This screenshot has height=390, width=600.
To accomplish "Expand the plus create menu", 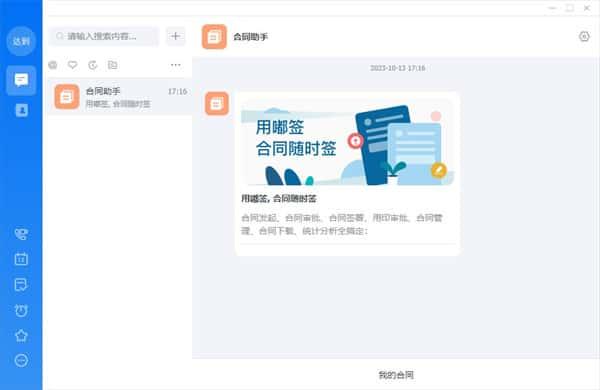I will (176, 36).
